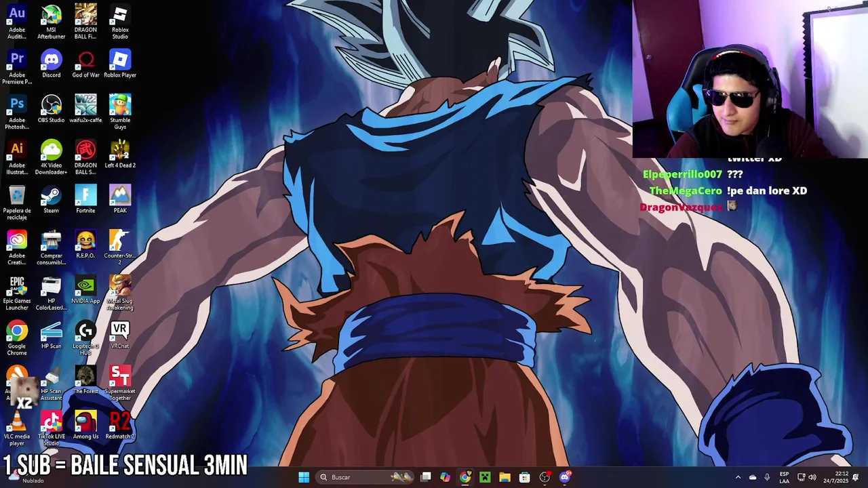This screenshot has width=868, height=488.
Task: Select Adobe Illustrator desktop icon
Action: (x=17, y=158)
